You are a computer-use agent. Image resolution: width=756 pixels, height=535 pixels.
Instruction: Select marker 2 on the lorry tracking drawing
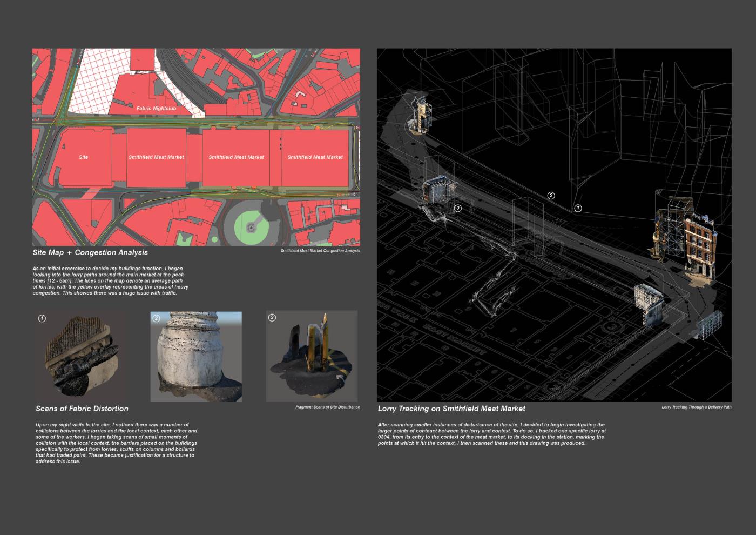551,196
